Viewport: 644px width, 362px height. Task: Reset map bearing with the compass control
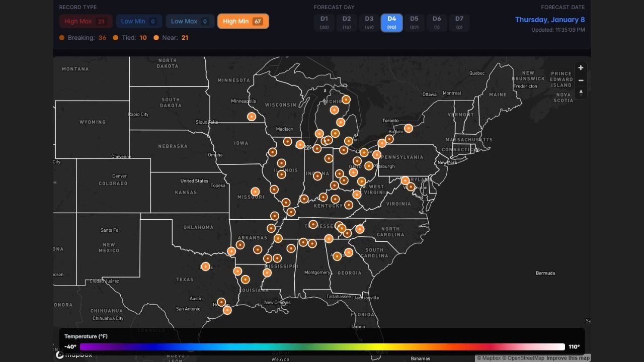(x=581, y=92)
